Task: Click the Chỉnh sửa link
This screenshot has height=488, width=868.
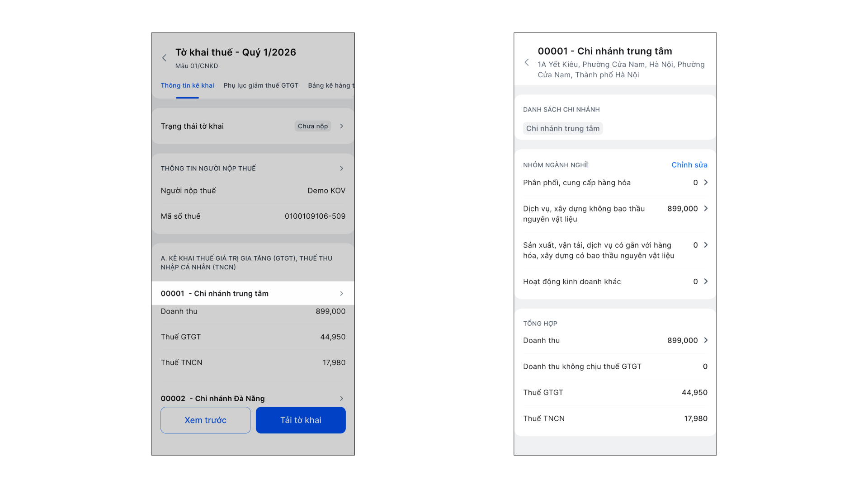Action: [689, 165]
